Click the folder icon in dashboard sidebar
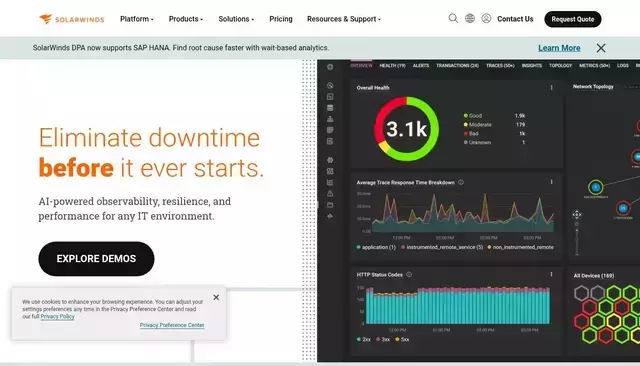 click(x=330, y=205)
